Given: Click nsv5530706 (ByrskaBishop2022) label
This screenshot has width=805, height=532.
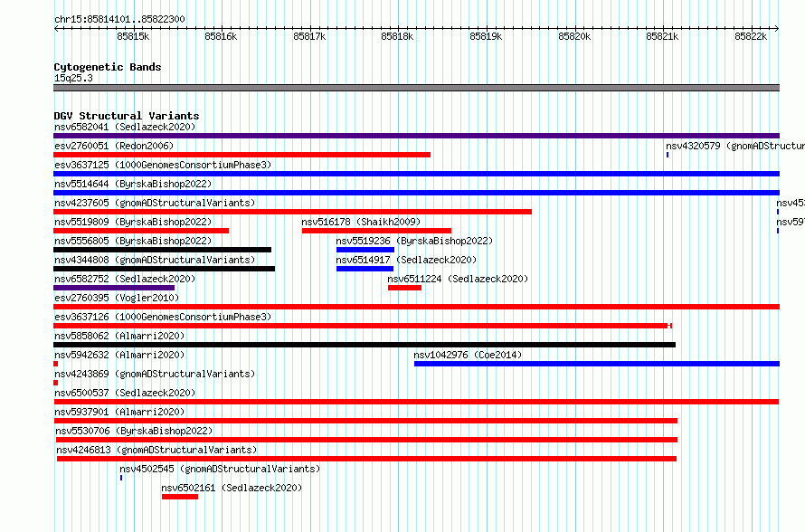Looking at the screenshot, I should point(134,431).
